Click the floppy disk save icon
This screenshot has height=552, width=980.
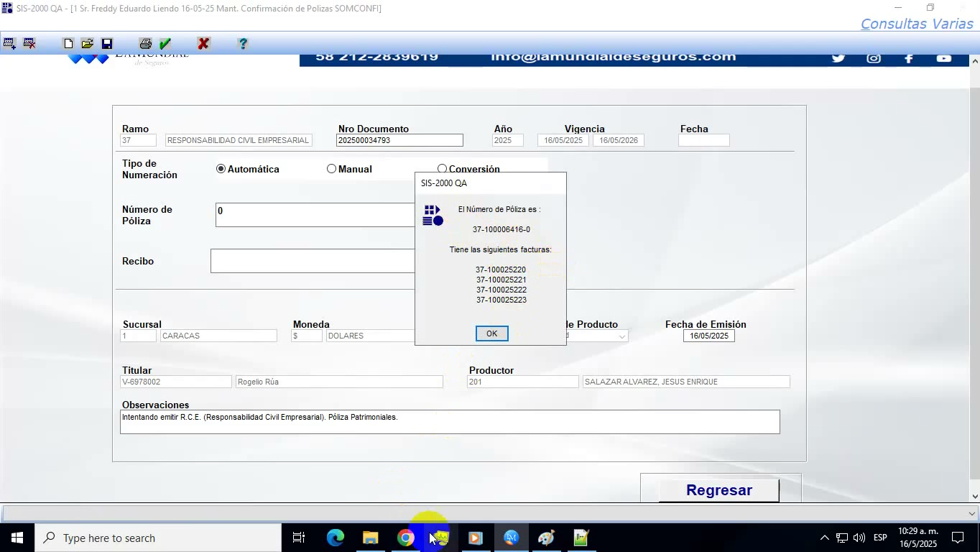[107, 44]
